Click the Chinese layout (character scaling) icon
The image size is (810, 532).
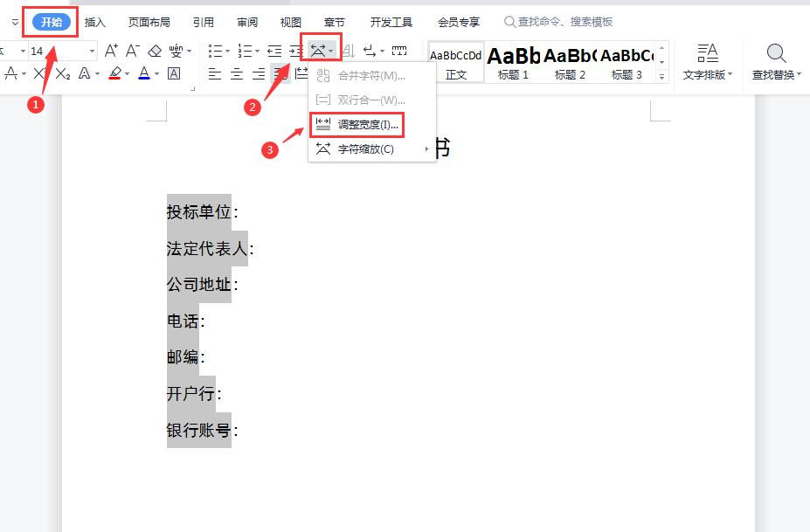pos(318,51)
